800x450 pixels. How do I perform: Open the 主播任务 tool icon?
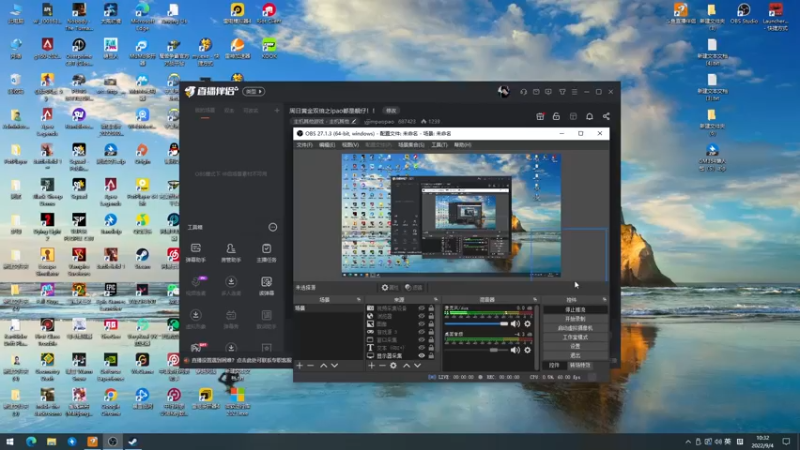tap(266, 253)
